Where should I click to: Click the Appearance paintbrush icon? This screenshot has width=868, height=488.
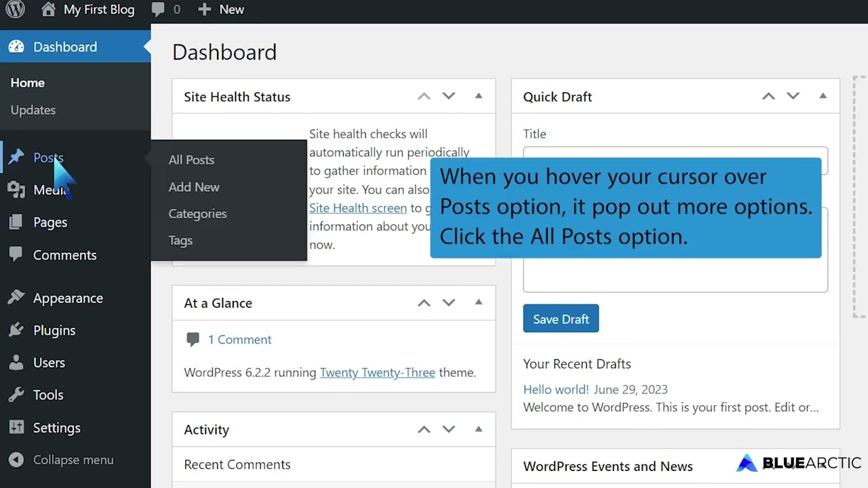pyautogui.click(x=16, y=298)
